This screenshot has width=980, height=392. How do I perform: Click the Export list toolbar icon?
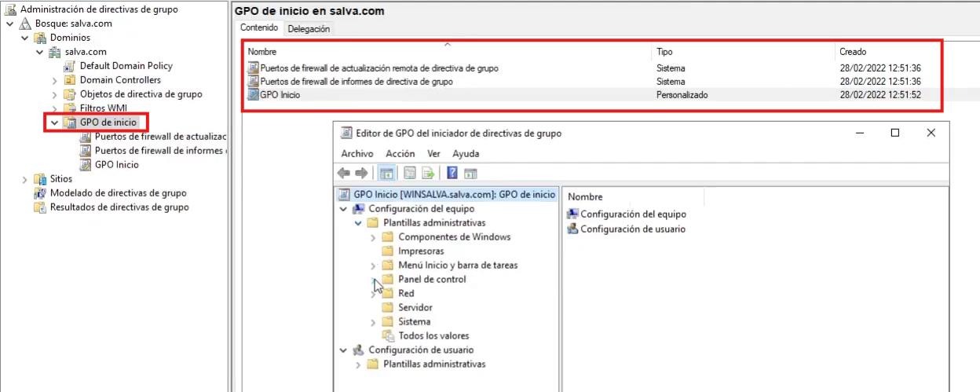429,174
